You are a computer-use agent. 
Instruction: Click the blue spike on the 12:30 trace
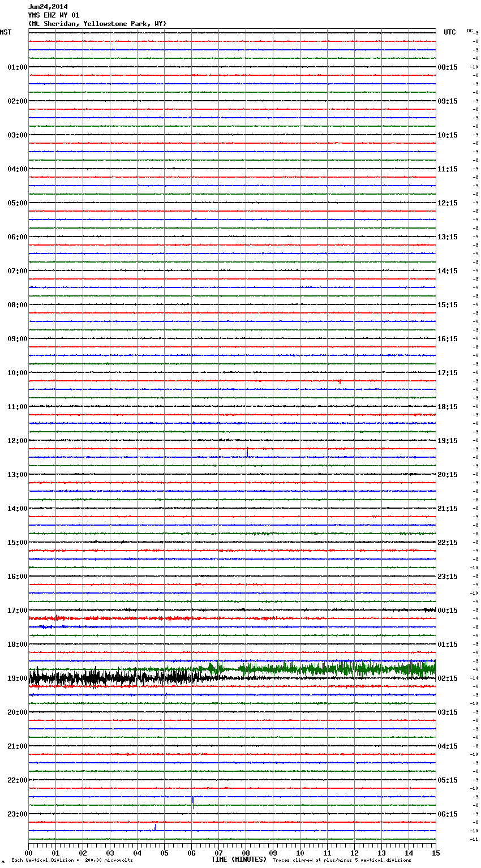pos(247,452)
